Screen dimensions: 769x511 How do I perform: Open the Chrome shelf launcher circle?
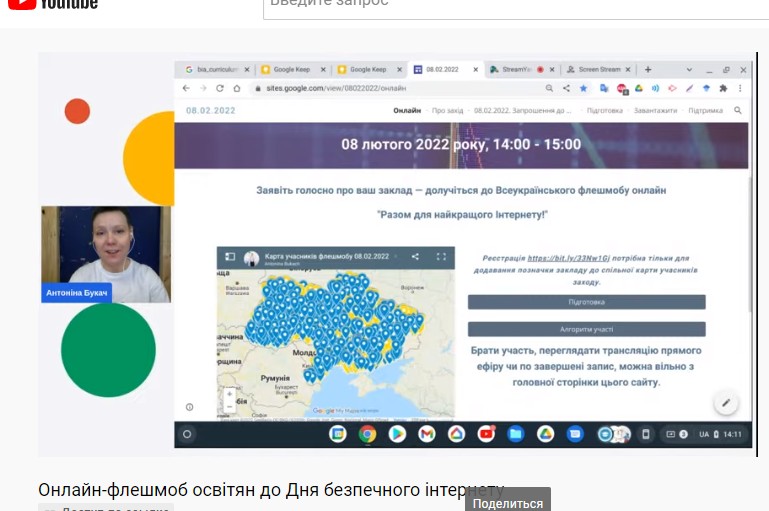185,434
